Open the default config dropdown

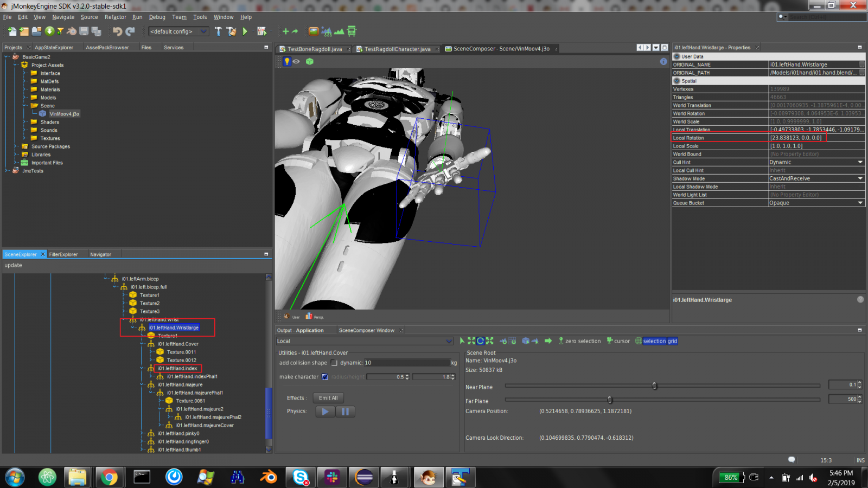pos(178,31)
